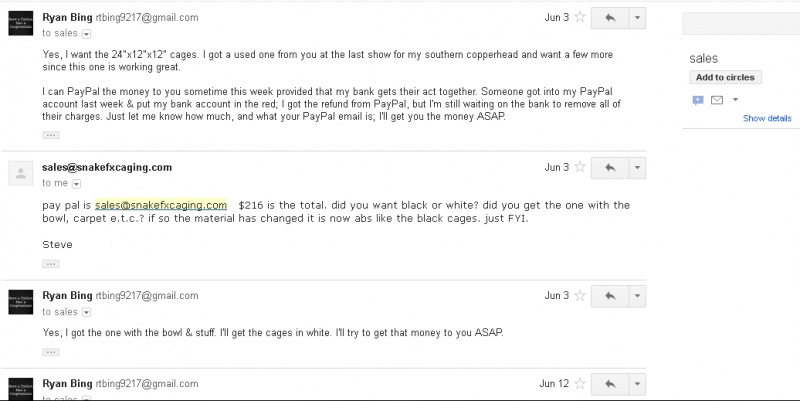Open more contact options arrow in sidebar
The width and height of the screenshot is (800, 401).
(735, 100)
